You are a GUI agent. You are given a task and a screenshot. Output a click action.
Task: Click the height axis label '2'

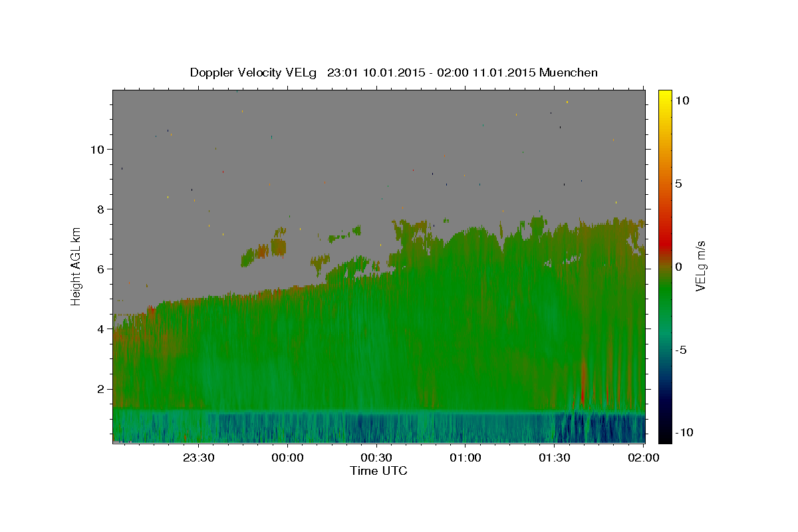100,389
